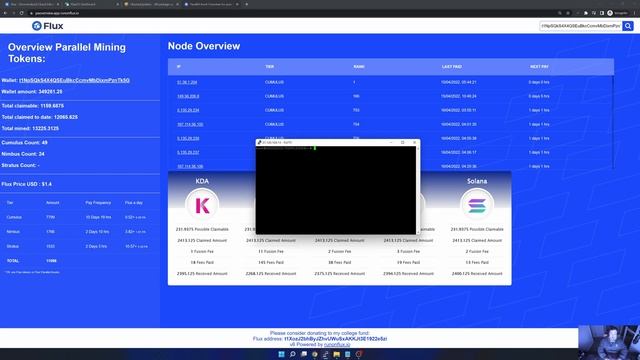Screen dimensions: 640x360
Task: Switch to the second browser tab
Action: (x=91, y=4)
